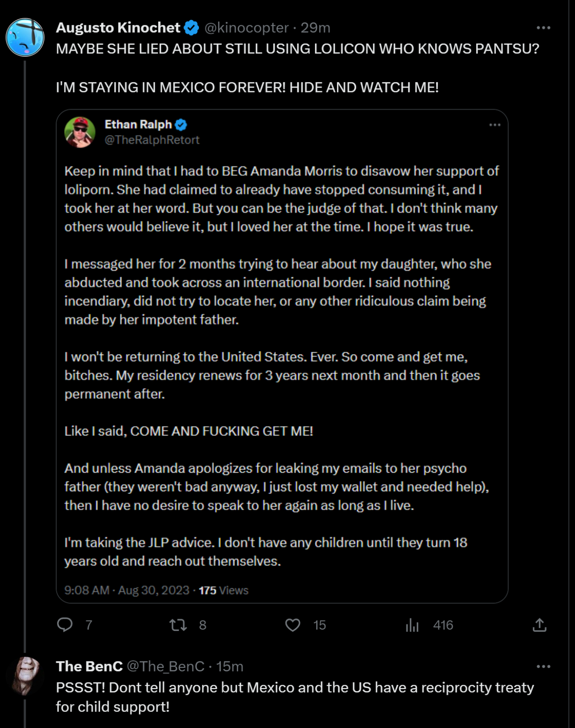Image resolution: width=575 pixels, height=728 pixels.
Task: Open the 29m timestamp permalink
Action: point(315,28)
